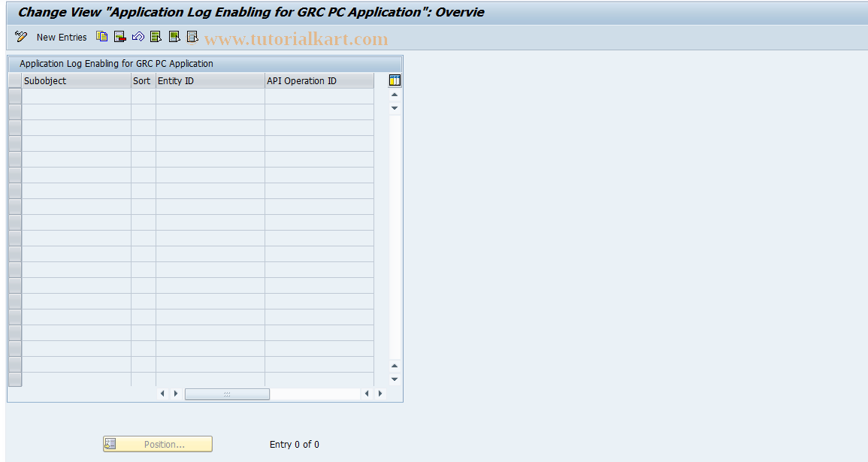The image size is (868, 462).
Task: Click the first empty API Operation ID cell
Action: click(x=319, y=96)
